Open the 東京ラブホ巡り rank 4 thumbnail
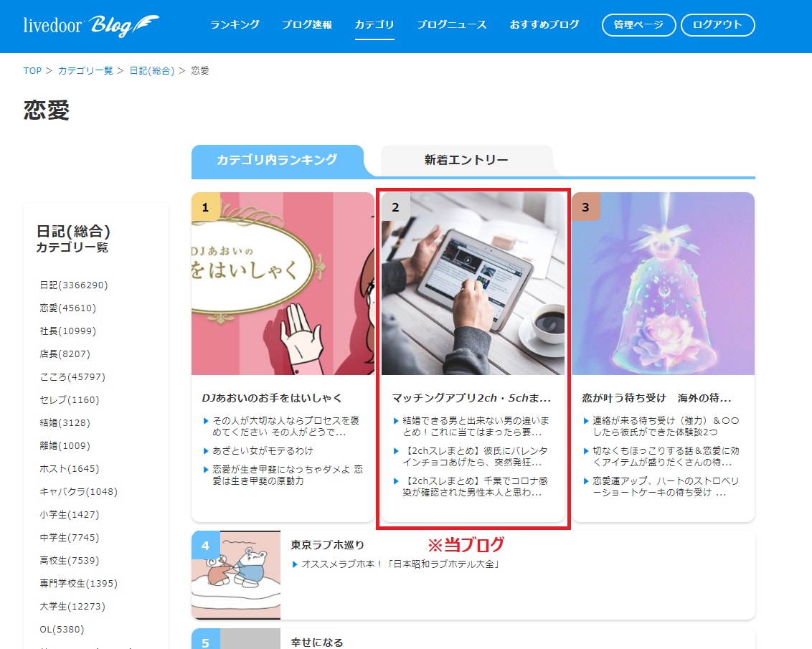812x649 pixels. click(x=236, y=574)
